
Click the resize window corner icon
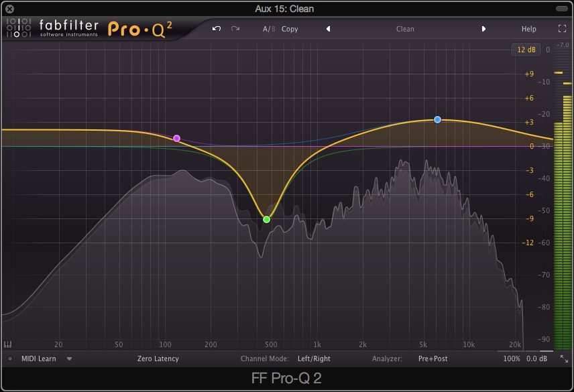(564, 358)
